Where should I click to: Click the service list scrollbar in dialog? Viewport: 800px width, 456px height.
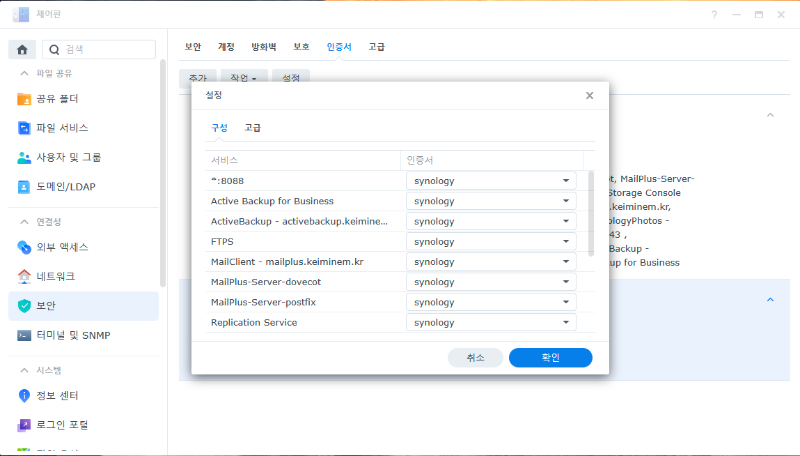point(590,212)
